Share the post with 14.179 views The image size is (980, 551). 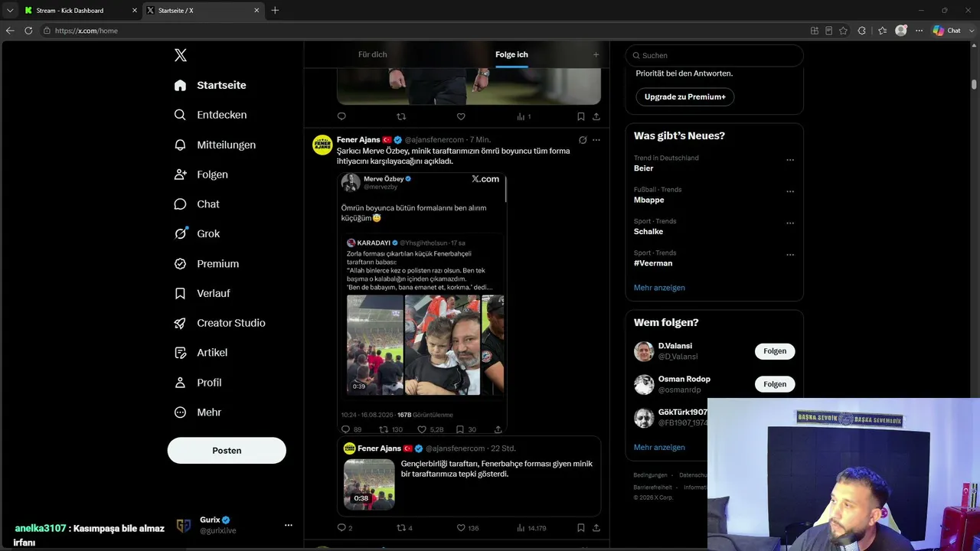596,527
